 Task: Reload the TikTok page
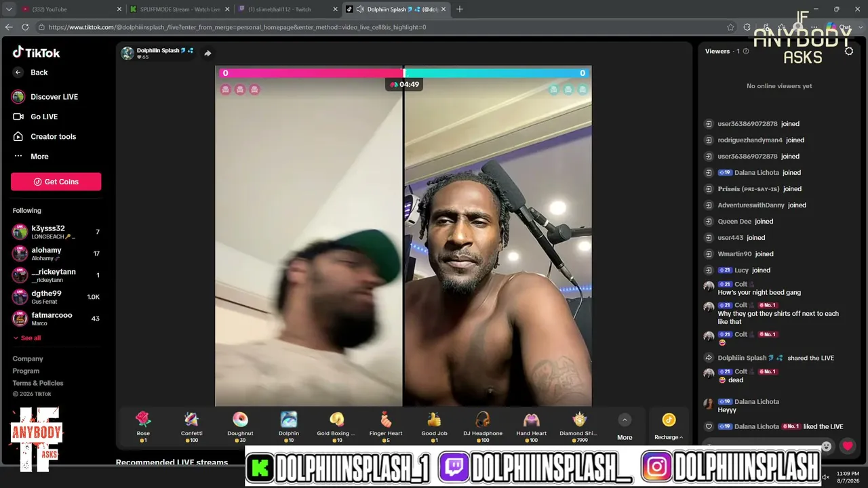[x=25, y=27]
